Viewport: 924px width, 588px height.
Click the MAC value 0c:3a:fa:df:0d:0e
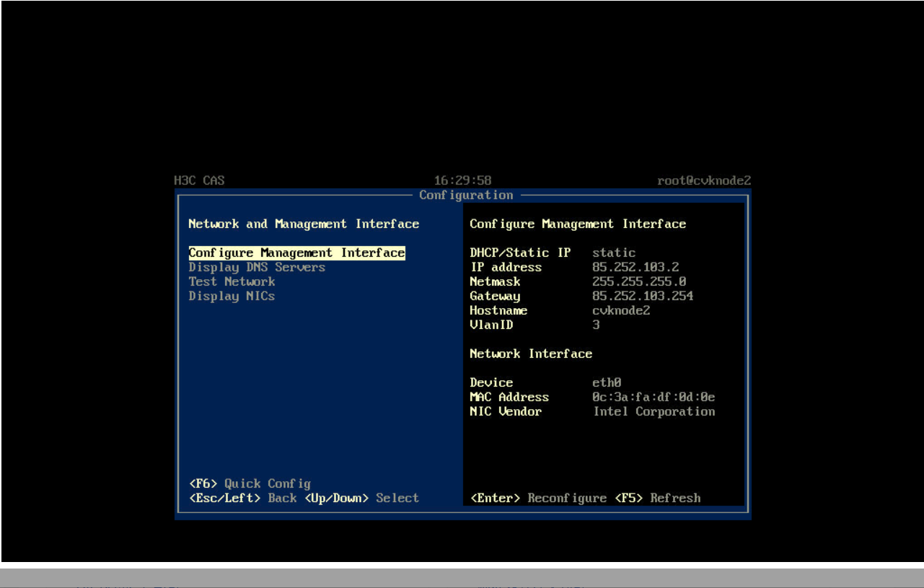pyautogui.click(x=654, y=398)
